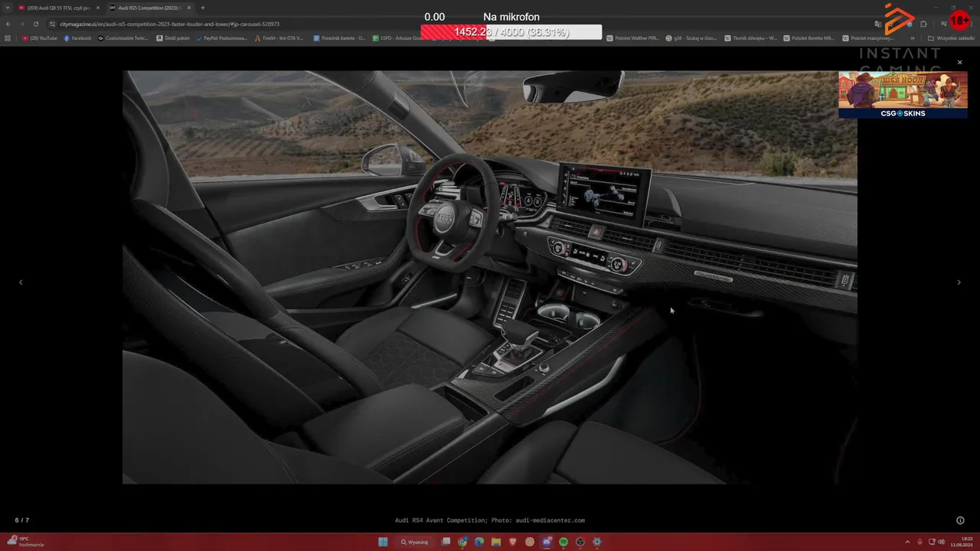This screenshot has height=551, width=980.
Task: Open the Pistolet Beretta M9 bookmark
Action: point(808,37)
